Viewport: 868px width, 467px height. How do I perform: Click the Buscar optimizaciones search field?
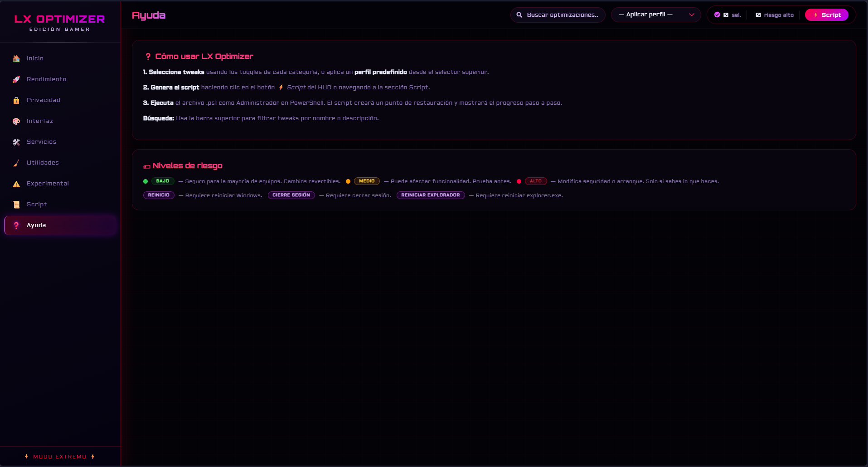558,15
